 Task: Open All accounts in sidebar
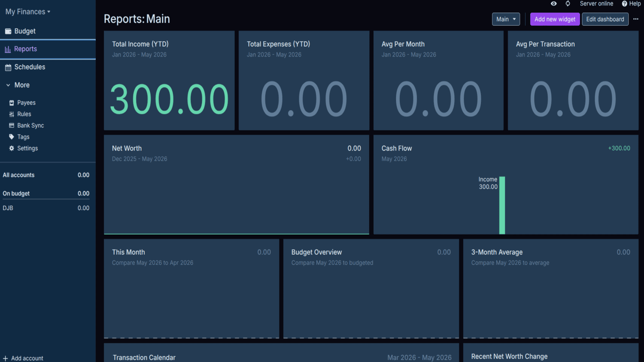click(46, 175)
